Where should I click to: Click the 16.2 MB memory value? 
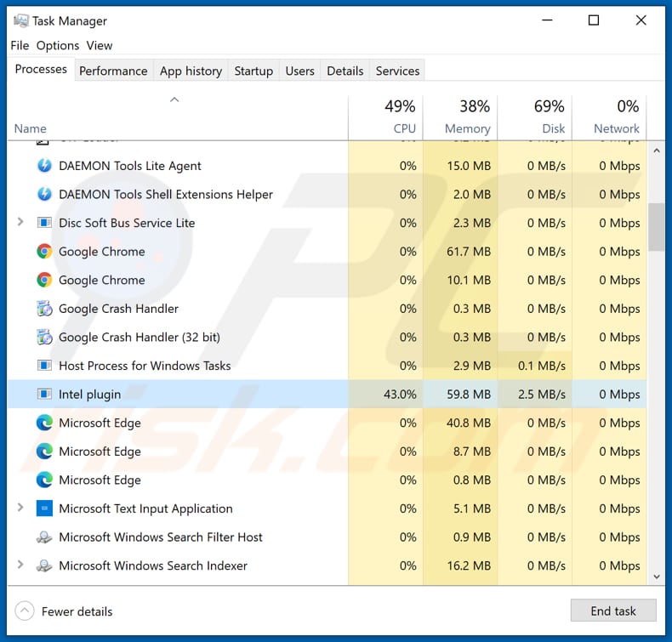pyautogui.click(x=469, y=565)
